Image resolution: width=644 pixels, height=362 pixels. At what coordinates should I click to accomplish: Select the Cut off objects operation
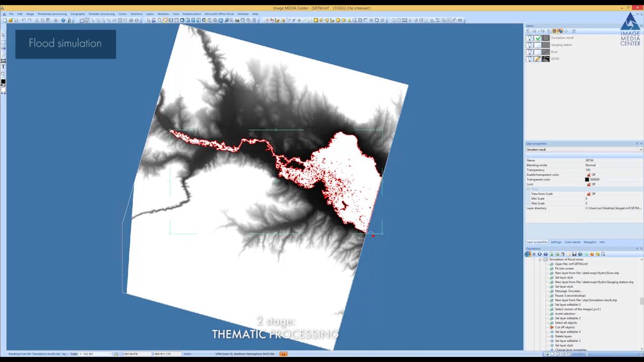[x=565, y=327]
